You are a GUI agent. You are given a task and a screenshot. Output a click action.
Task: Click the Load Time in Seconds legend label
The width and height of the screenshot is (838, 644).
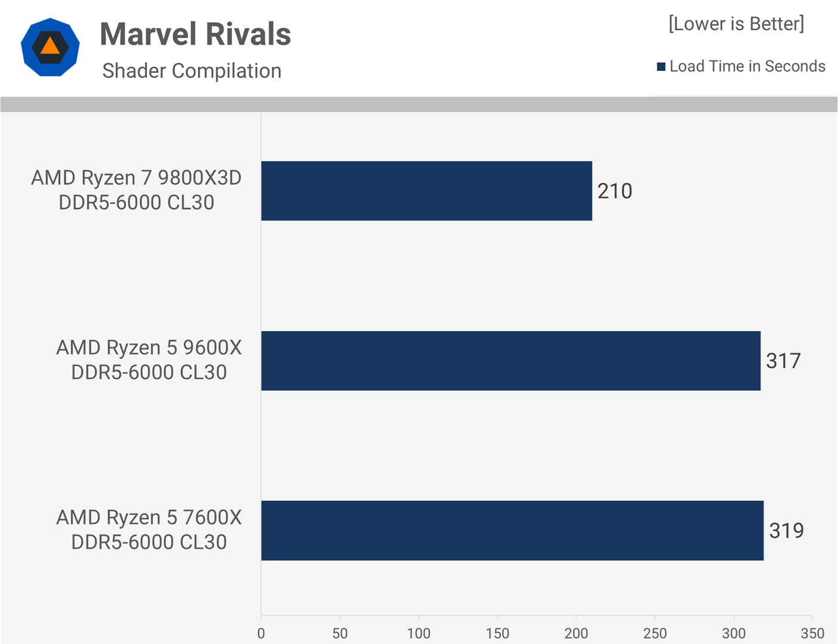coord(747,66)
